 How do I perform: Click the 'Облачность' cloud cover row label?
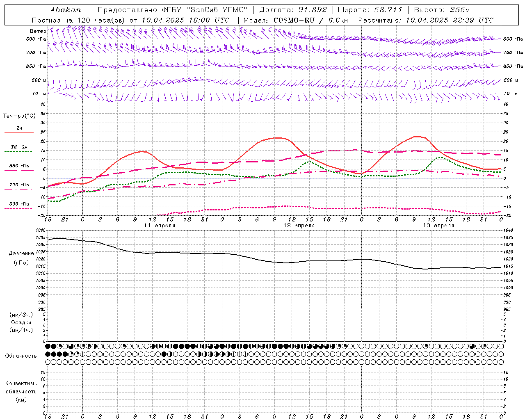[x=21, y=356]
